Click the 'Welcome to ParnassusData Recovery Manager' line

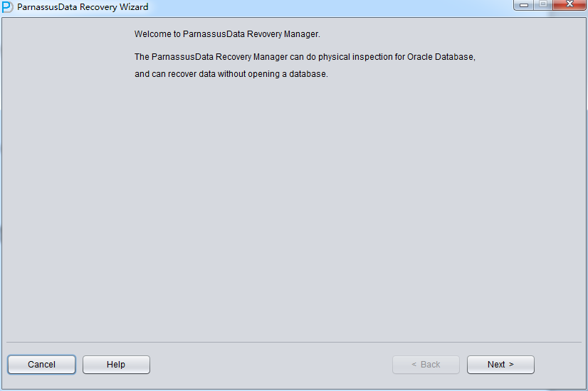(x=227, y=34)
